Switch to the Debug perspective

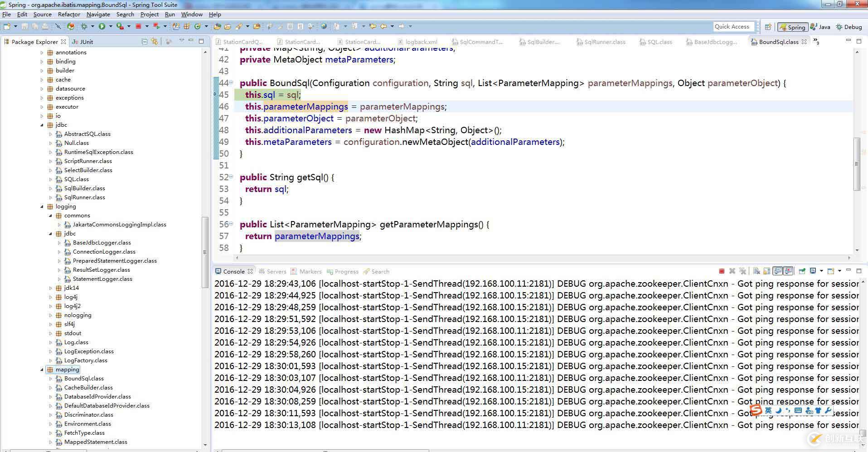point(849,27)
